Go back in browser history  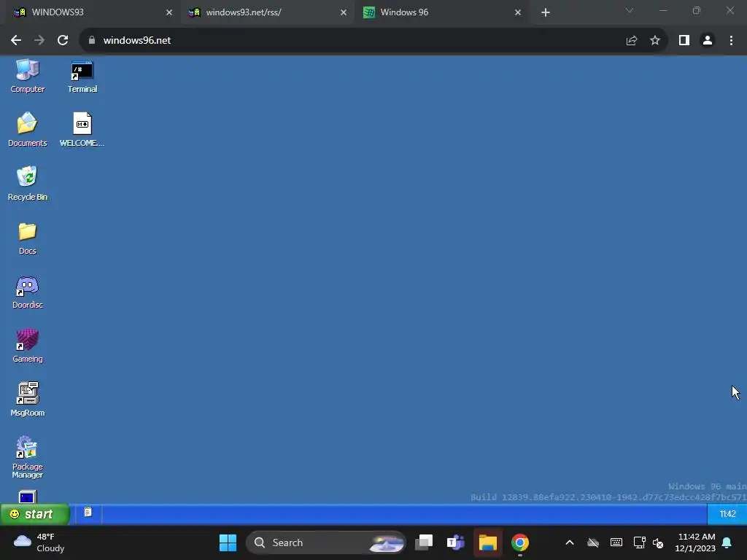(x=16, y=41)
